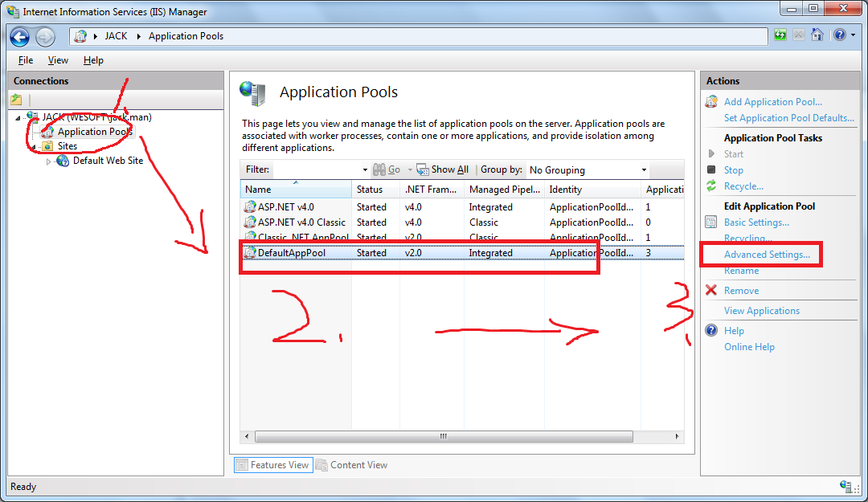Click Set Application Pool Defaults link
Viewport: 868px width, 502px height.
[789, 118]
